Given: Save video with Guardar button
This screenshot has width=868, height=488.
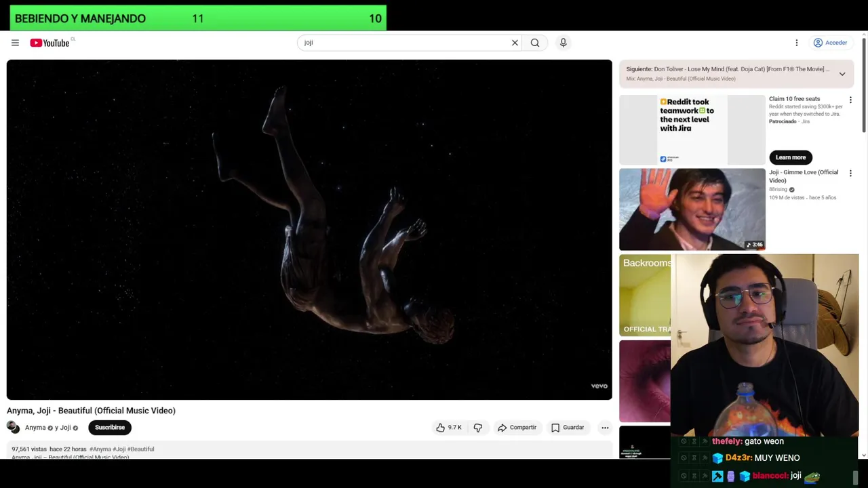Looking at the screenshot, I should click(568, 428).
